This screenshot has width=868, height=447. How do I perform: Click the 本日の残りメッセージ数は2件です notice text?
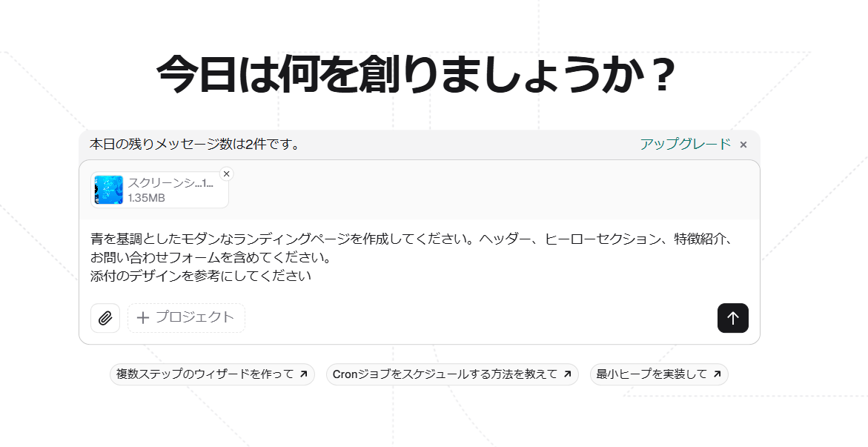click(196, 145)
